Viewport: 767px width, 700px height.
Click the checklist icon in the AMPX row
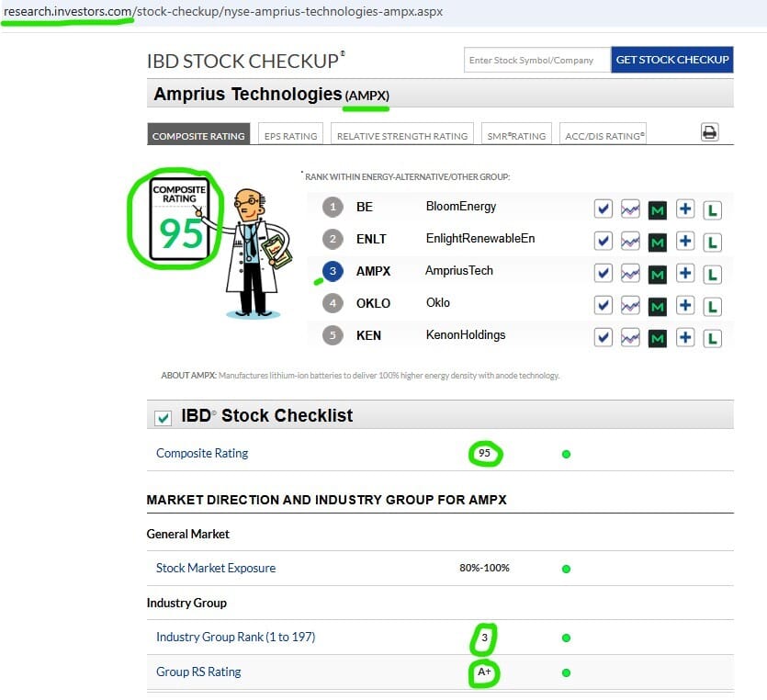click(603, 273)
